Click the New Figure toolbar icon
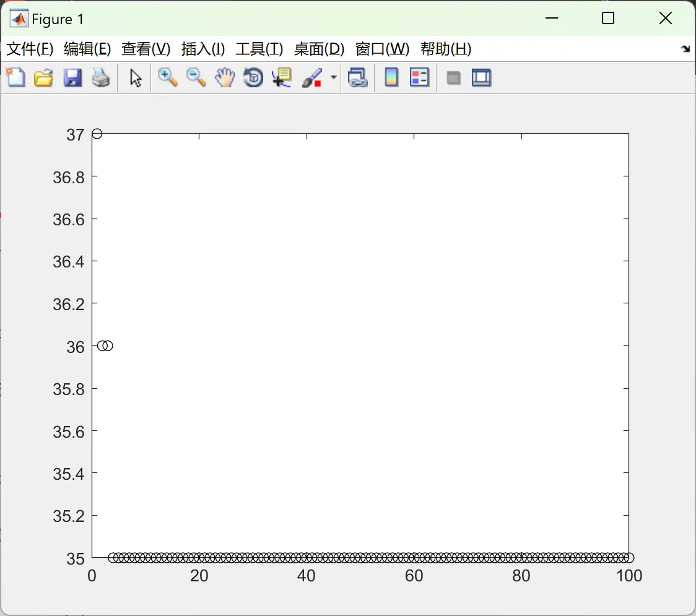The height and width of the screenshot is (616, 696). [x=16, y=77]
